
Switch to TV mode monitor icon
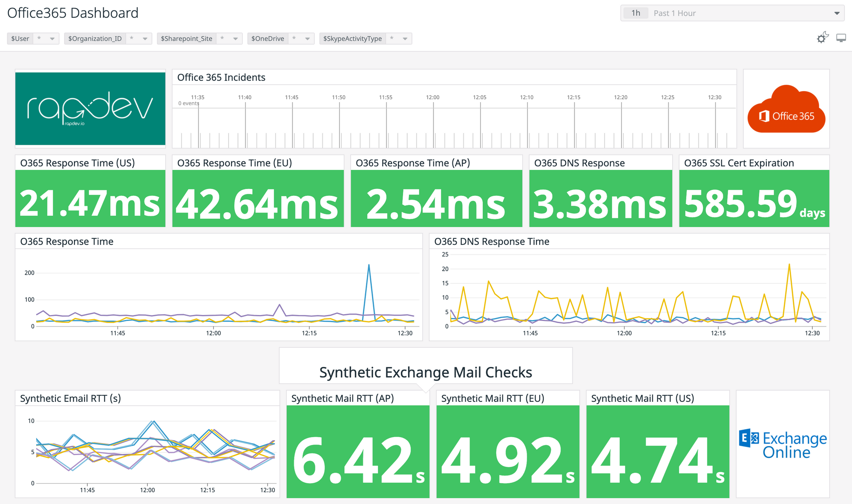click(841, 38)
